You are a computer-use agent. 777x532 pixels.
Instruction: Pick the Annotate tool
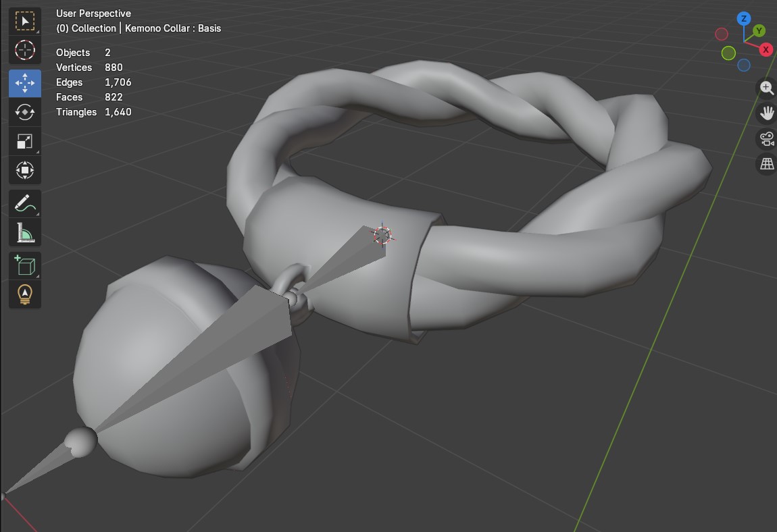[x=24, y=203]
